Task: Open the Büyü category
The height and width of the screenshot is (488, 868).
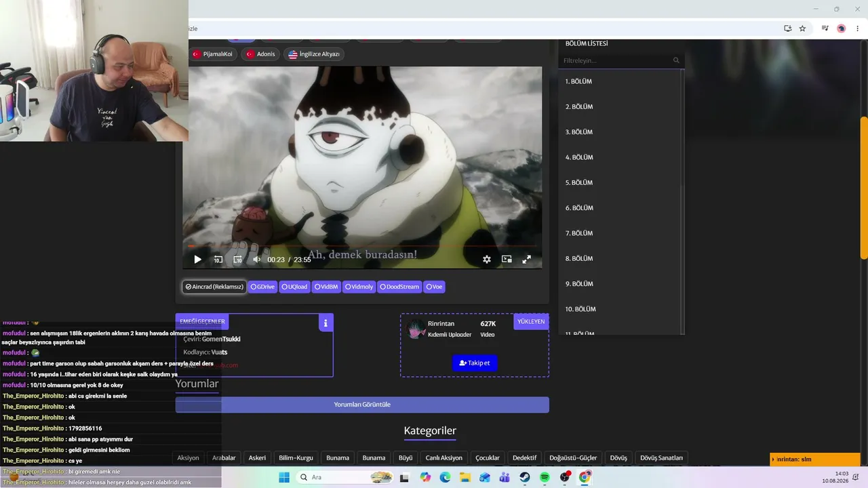Action: [406, 457]
